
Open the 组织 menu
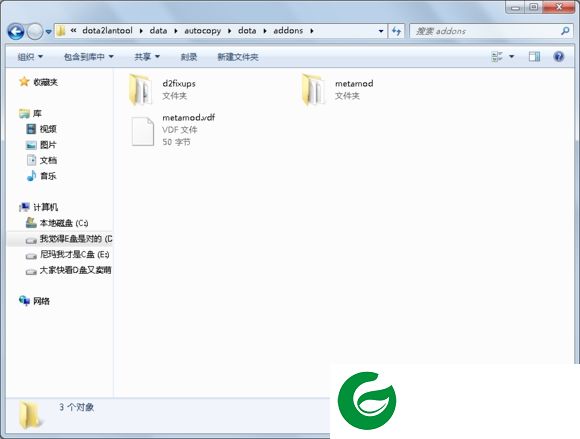30,57
